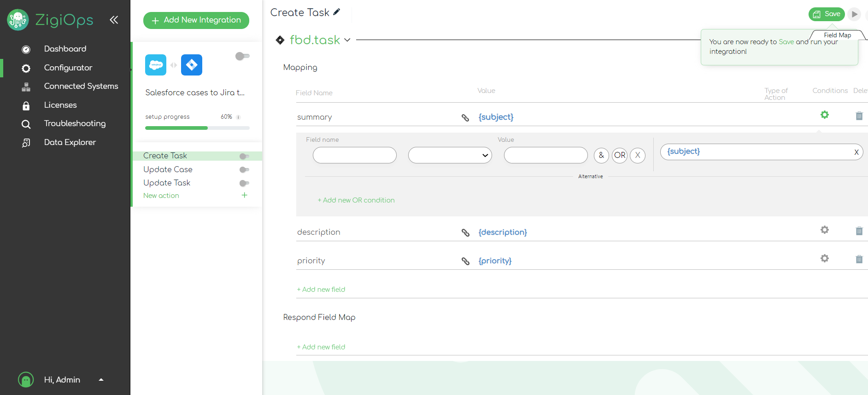This screenshot has height=395, width=868.
Task: Click the {subject} result input field
Action: click(x=762, y=152)
